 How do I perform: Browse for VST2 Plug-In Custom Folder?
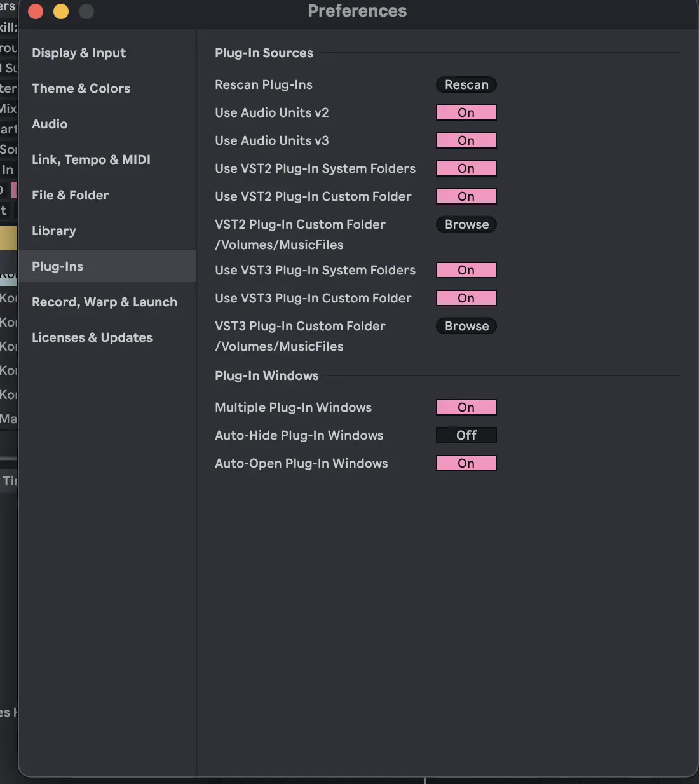point(466,224)
